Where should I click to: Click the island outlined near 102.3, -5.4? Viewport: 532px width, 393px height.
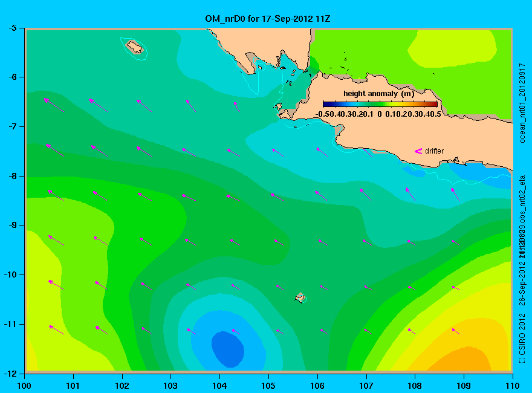point(135,47)
